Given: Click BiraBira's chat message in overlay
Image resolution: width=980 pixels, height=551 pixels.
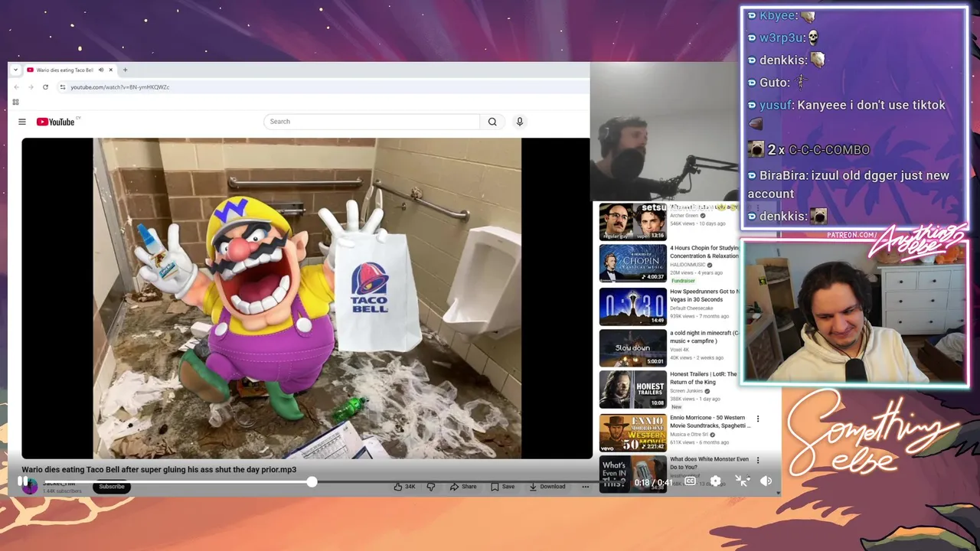Looking at the screenshot, I should (848, 184).
